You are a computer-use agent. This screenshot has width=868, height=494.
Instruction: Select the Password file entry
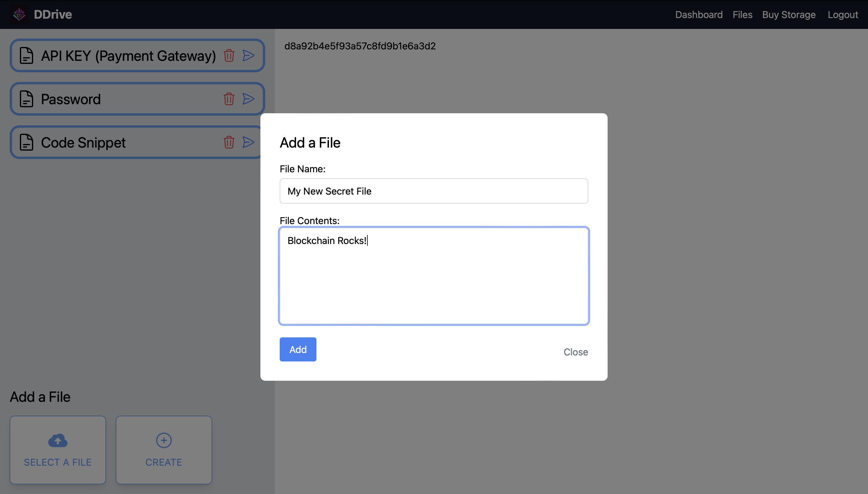pyautogui.click(x=71, y=99)
